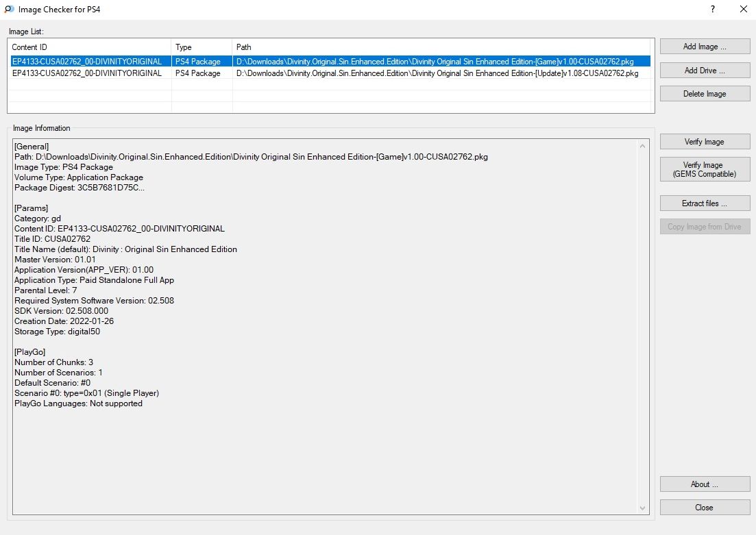756x535 pixels.
Task: Select the [Game]v1.00 package row
Action: [330, 62]
